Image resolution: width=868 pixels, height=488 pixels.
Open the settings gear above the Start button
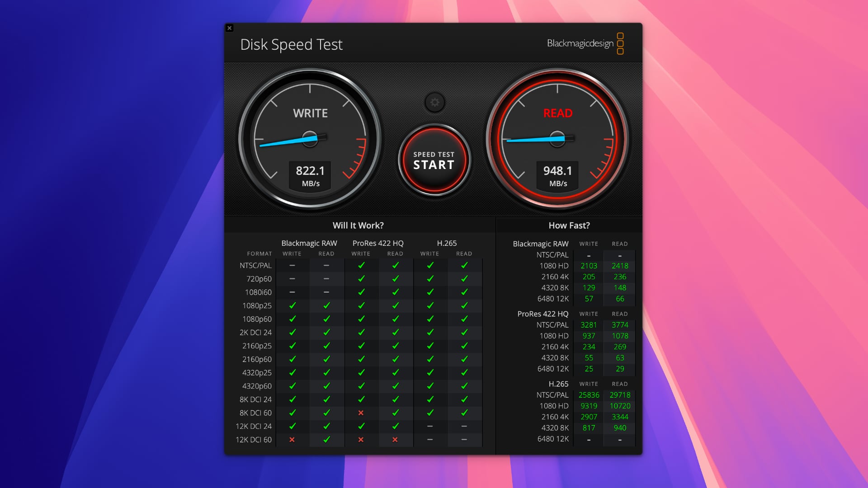[434, 103]
